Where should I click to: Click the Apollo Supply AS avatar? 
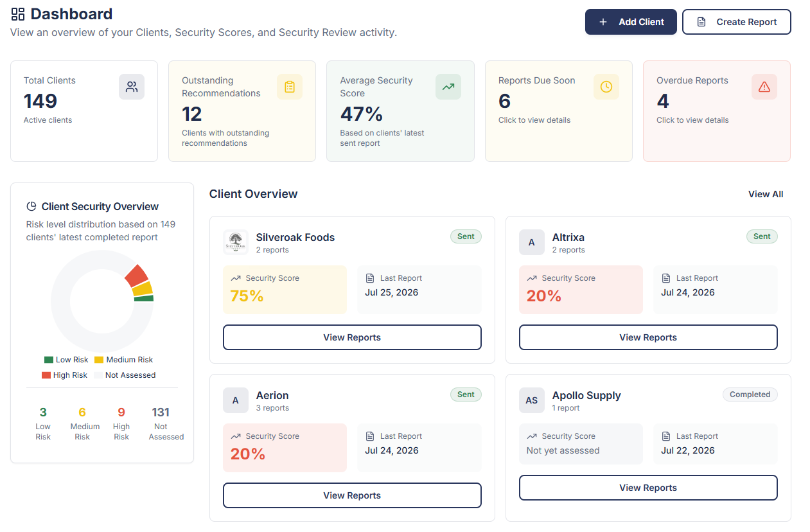pyautogui.click(x=532, y=400)
